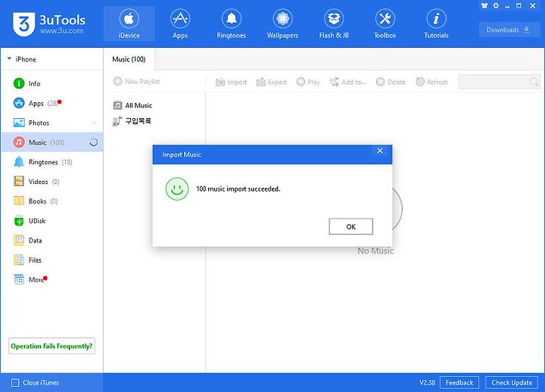Viewport: 545px width, 392px height.
Task: Click the Play toolbar button
Action: point(308,82)
